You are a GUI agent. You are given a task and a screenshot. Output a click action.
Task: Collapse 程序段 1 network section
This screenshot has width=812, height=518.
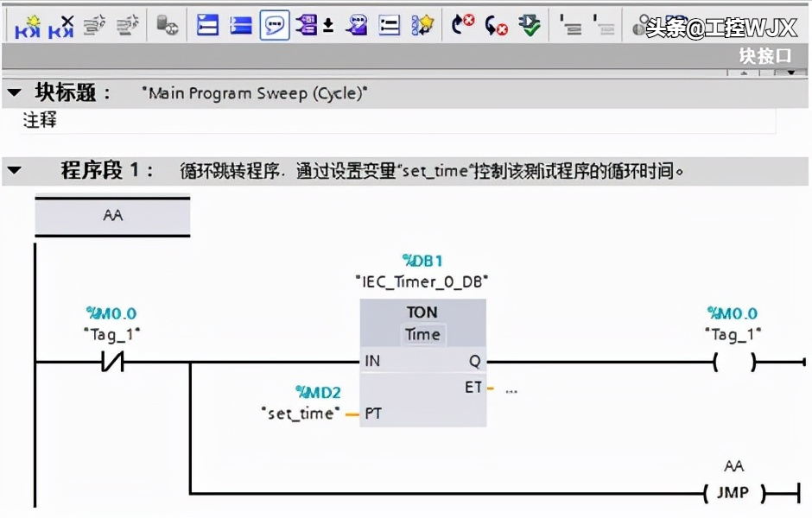coord(14,170)
